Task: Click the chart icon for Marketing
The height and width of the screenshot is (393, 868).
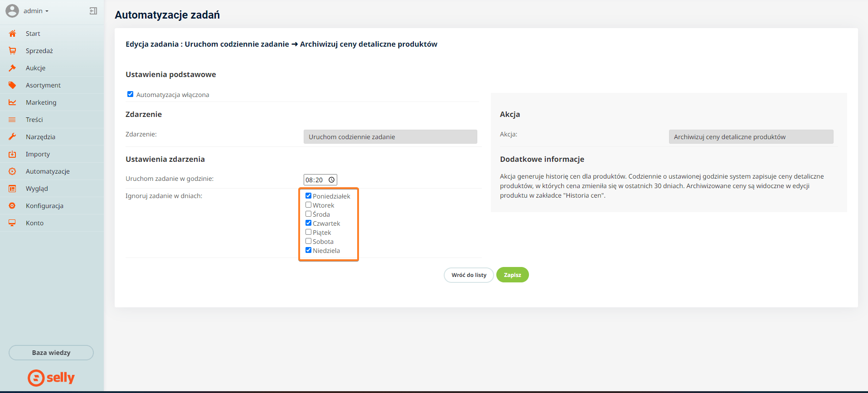Action: point(12,102)
